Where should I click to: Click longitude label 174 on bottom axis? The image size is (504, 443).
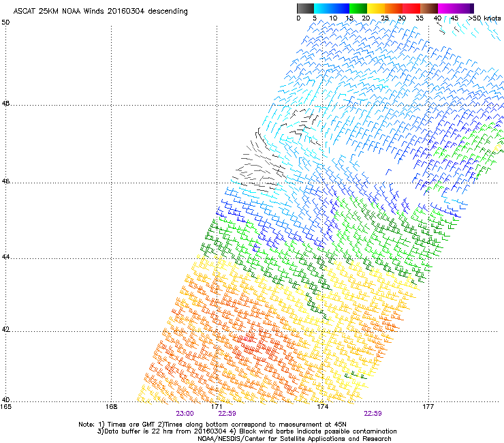pyautogui.click(x=322, y=407)
